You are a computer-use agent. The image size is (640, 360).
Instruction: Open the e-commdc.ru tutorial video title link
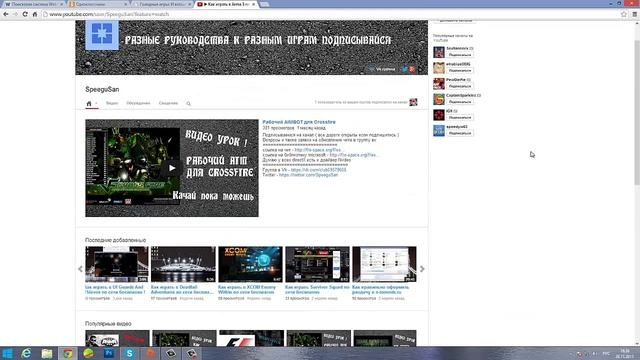381,290
